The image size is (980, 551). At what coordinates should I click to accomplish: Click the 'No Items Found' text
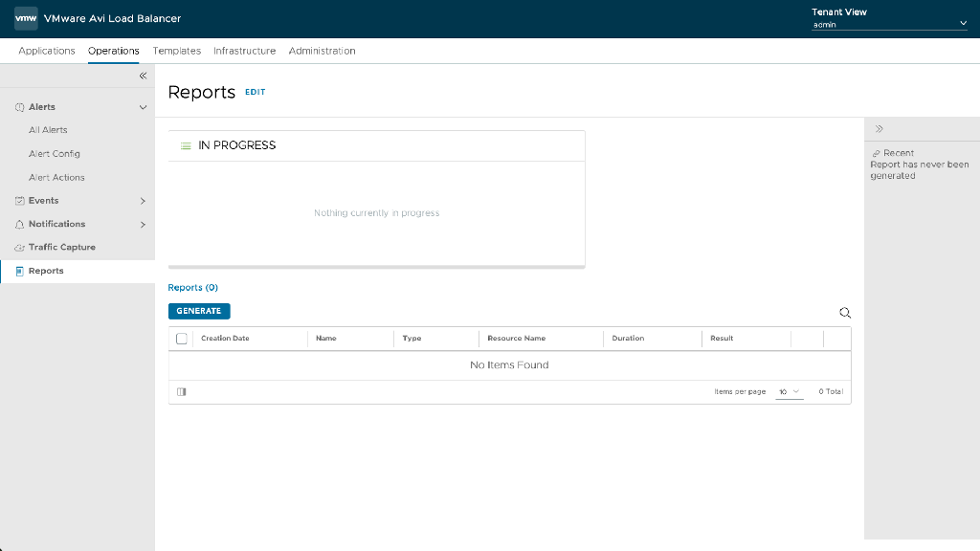click(509, 364)
